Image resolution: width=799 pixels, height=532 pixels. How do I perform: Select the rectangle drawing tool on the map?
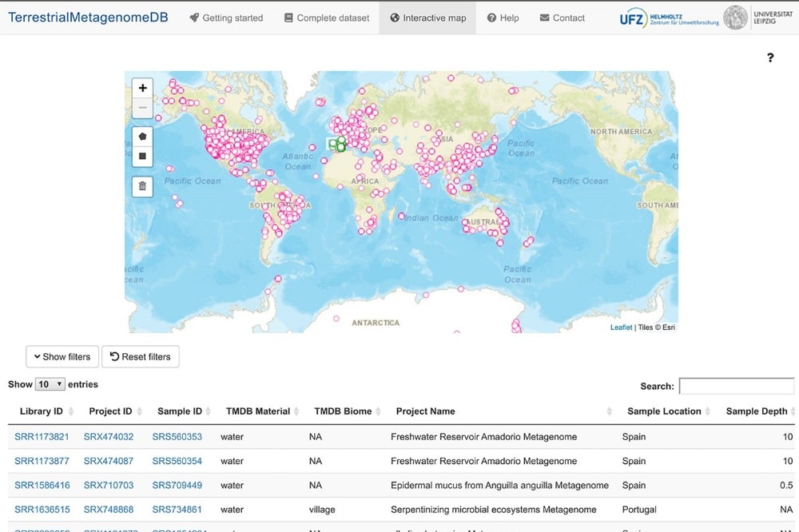[x=142, y=157]
